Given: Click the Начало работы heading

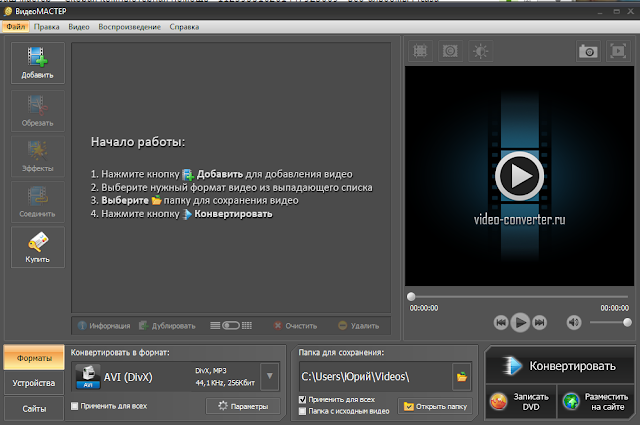Looking at the screenshot, I should coord(138,142).
